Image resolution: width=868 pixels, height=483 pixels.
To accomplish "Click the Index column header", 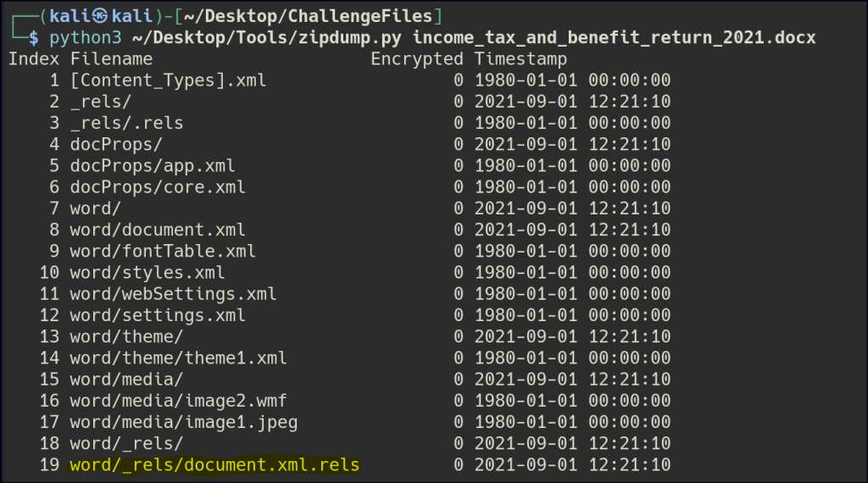I will [34, 59].
